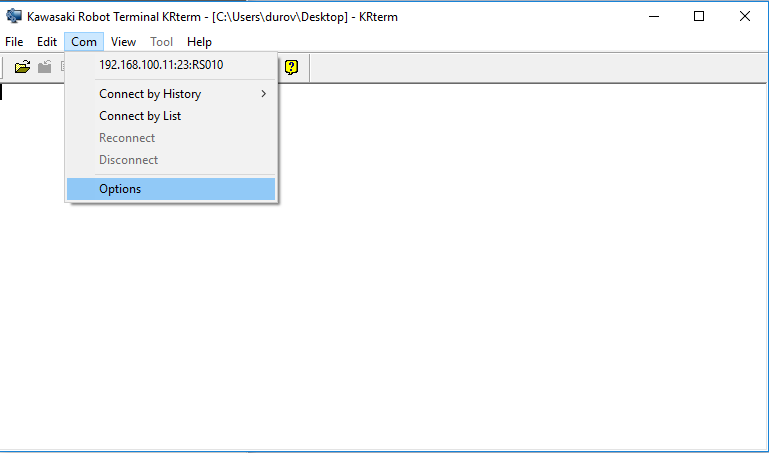Open the Help menu
Image resolution: width=769 pixels, height=454 pixels.
199,42
